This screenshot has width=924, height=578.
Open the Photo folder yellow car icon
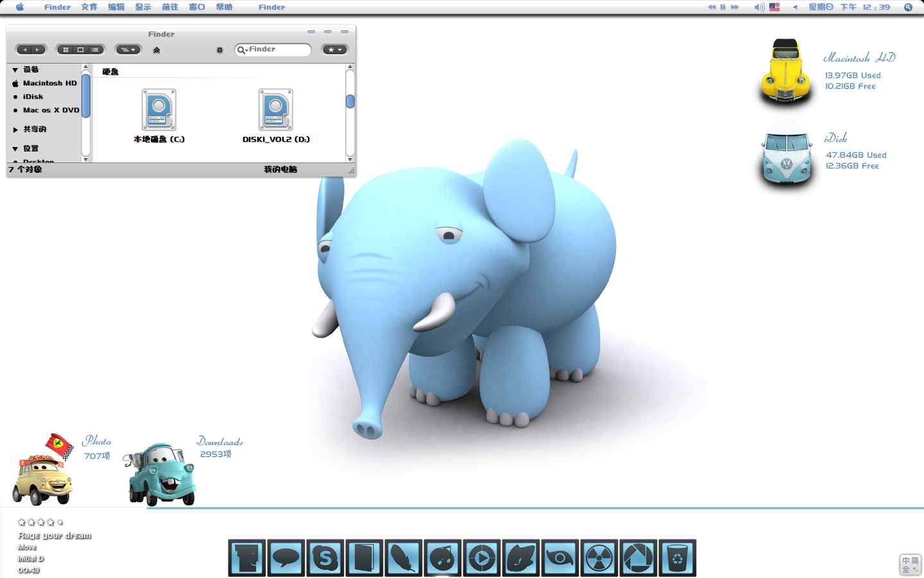[x=44, y=470]
